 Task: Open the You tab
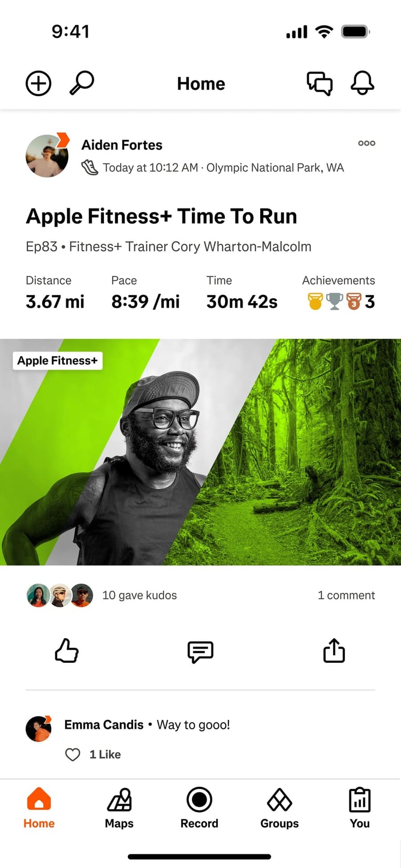tap(360, 808)
